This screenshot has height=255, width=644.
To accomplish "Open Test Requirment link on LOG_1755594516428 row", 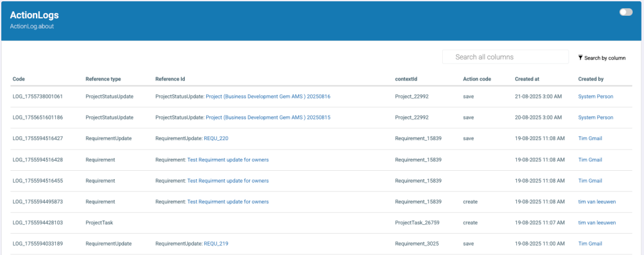I will [x=228, y=160].
